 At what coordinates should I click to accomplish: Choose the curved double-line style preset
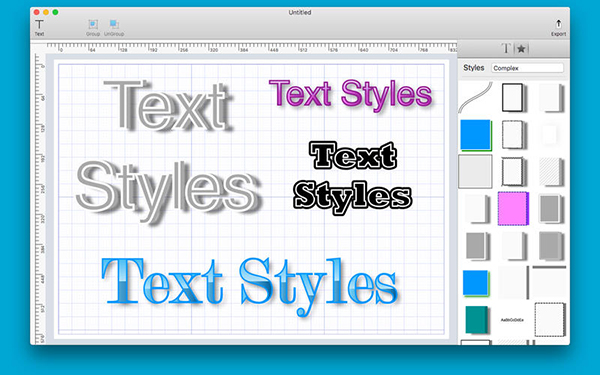476,97
